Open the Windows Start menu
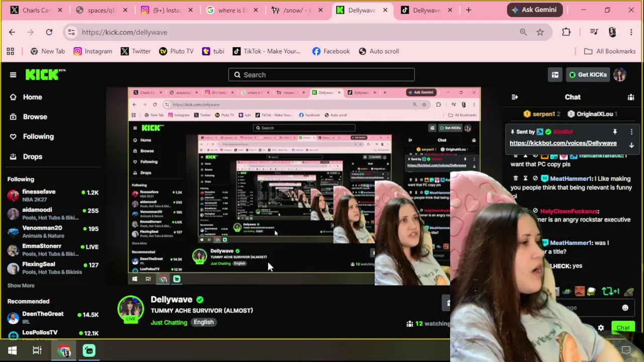 pyautogui.click(x=13, y=351)
